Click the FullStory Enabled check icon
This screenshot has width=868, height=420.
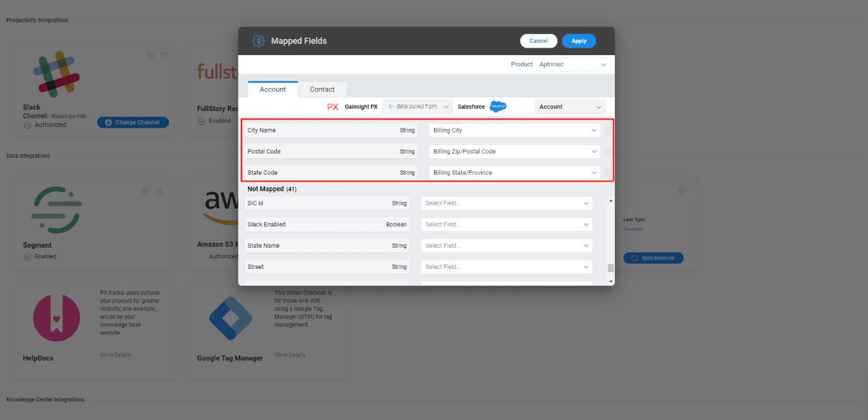click(x=202, y=121)
